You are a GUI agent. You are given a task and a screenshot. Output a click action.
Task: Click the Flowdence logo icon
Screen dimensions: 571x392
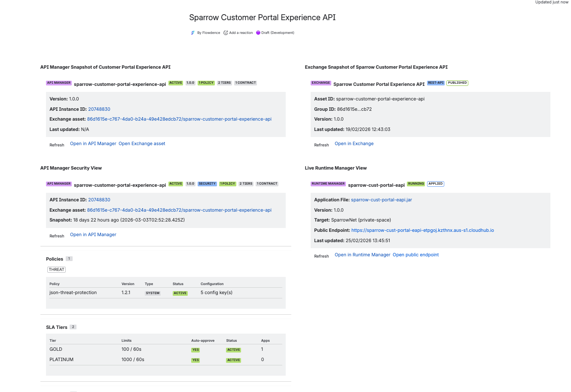point(193,33)
